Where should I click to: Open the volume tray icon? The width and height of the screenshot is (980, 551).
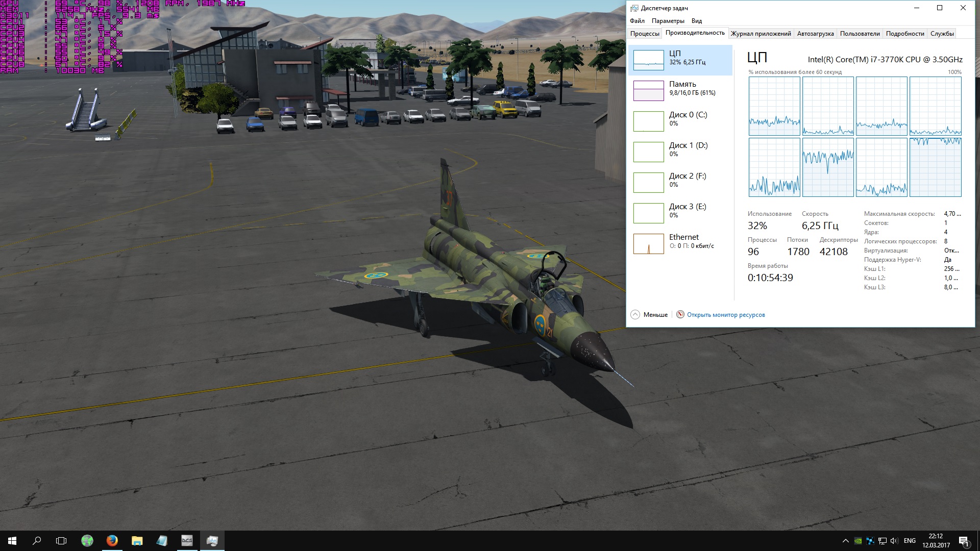click(x=894, y=541)
